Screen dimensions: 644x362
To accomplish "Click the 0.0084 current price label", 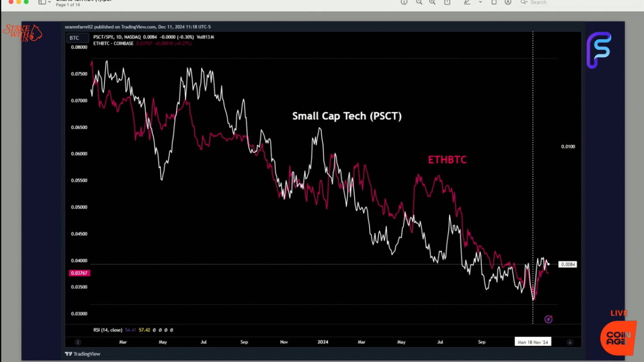I will [x=568, y=264].
